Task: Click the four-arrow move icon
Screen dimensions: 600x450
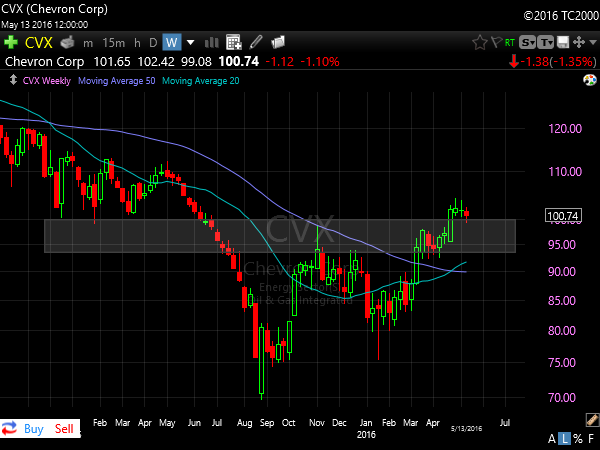Action: point(579,42)
